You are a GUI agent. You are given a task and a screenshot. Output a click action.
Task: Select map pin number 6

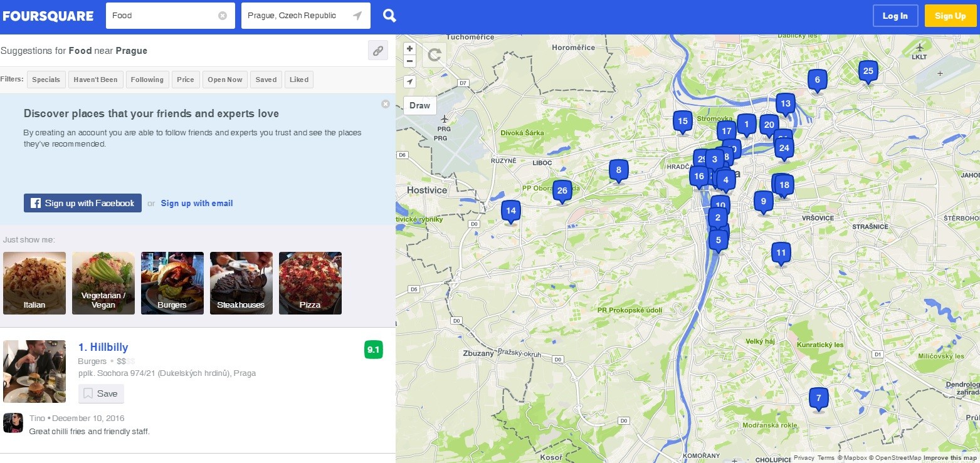(817, 81)
